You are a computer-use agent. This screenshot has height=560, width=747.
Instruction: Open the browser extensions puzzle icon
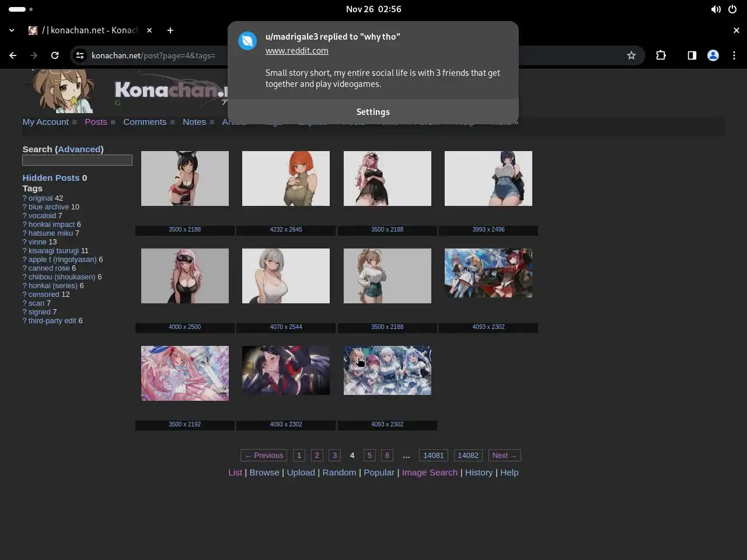[x=661, y=55]
